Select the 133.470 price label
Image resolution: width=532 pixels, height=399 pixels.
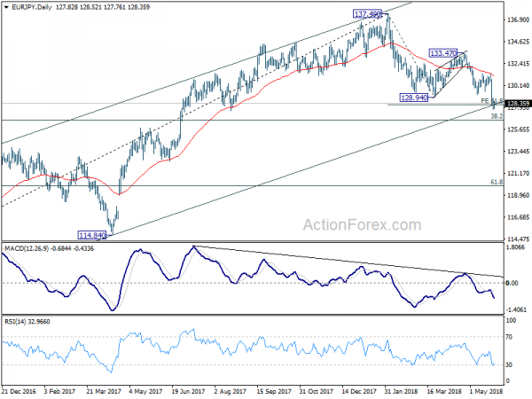click(x=443, y=53)
